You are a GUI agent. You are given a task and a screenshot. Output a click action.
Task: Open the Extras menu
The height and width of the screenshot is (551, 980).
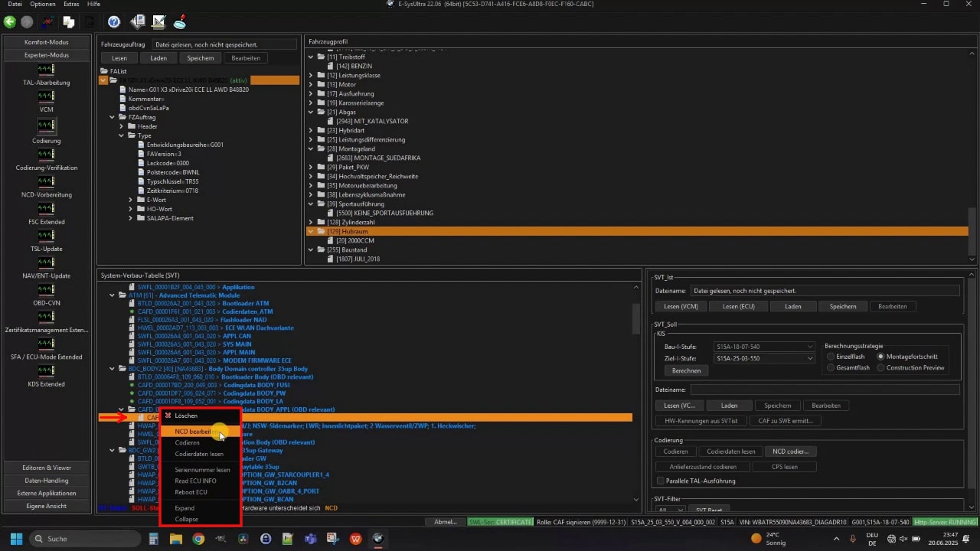tap(71, 5)
